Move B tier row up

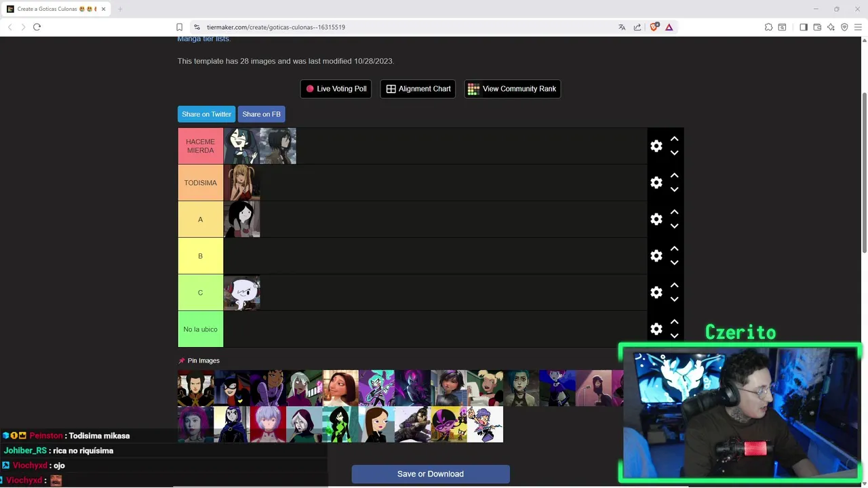(x=674, y=248)
